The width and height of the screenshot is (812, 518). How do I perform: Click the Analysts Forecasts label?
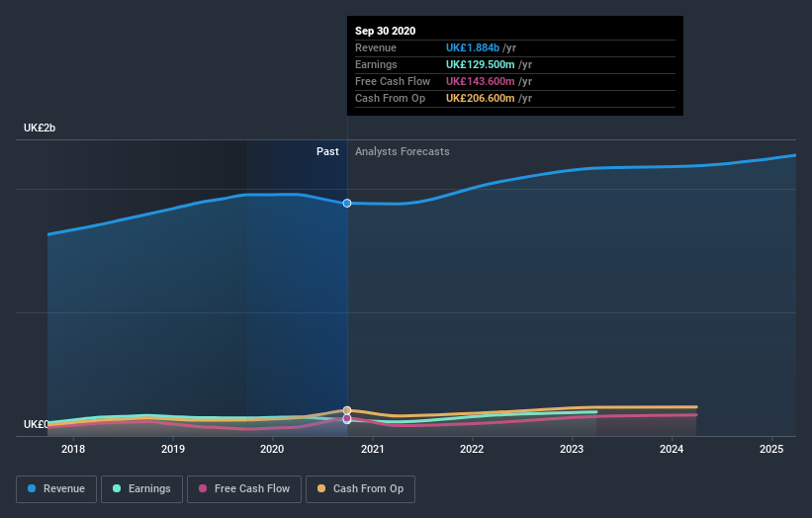pyautogui.click(x=403, y=151)
